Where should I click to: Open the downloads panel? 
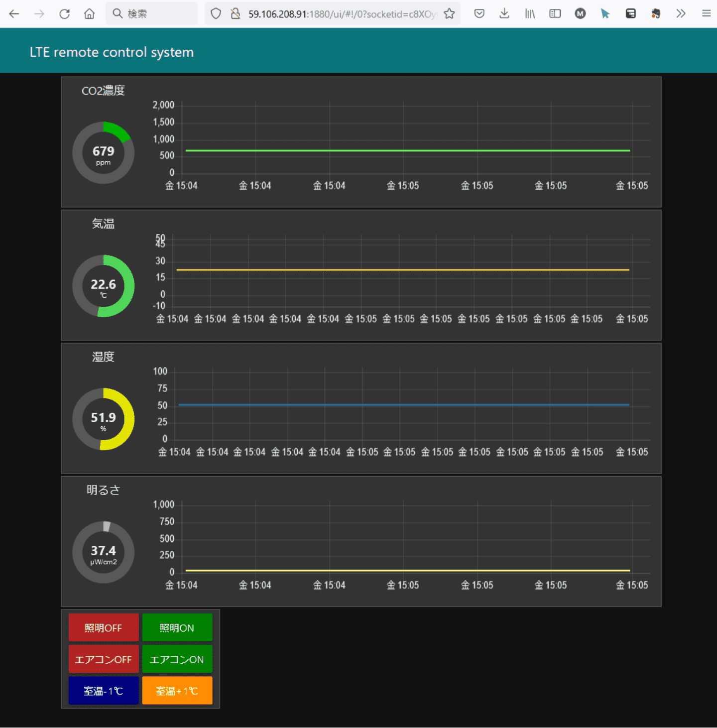click(504, 14)
